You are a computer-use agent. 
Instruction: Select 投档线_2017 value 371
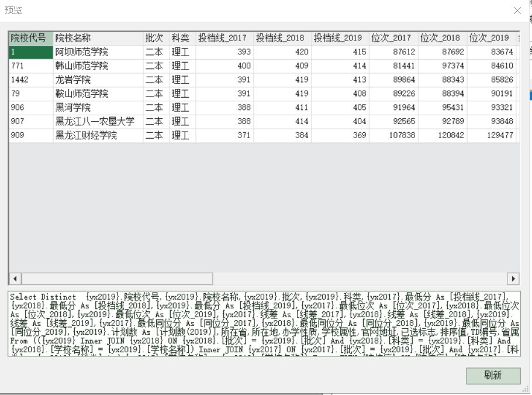click(x=224, y=136)
